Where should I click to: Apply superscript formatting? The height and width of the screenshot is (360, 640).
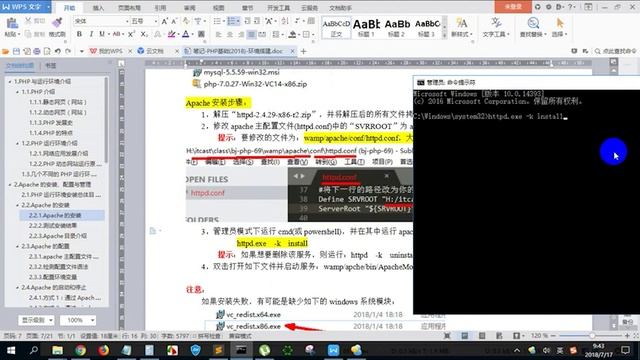pyautogui.click(x=131, y=34)
